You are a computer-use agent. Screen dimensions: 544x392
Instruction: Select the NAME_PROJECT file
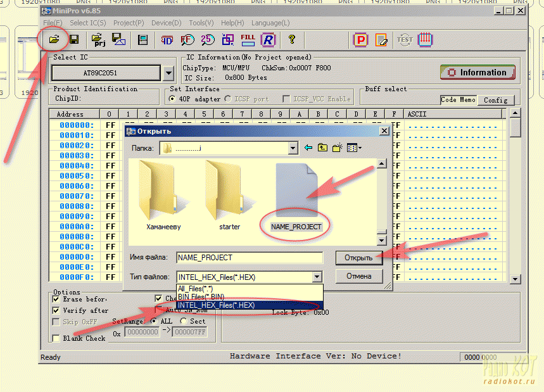tap(296, 197)
